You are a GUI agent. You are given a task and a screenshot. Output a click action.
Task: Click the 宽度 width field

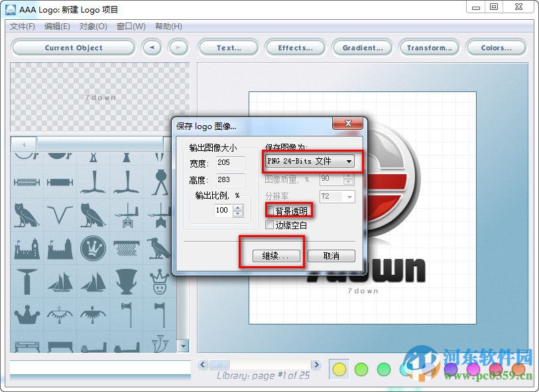click(x=230, y=163)
